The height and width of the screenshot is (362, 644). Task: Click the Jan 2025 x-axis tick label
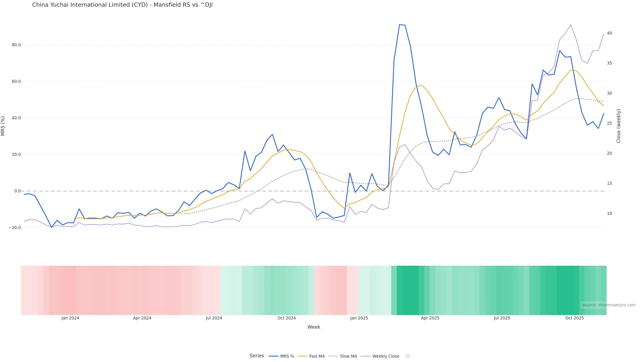click(x=359, y=318)
